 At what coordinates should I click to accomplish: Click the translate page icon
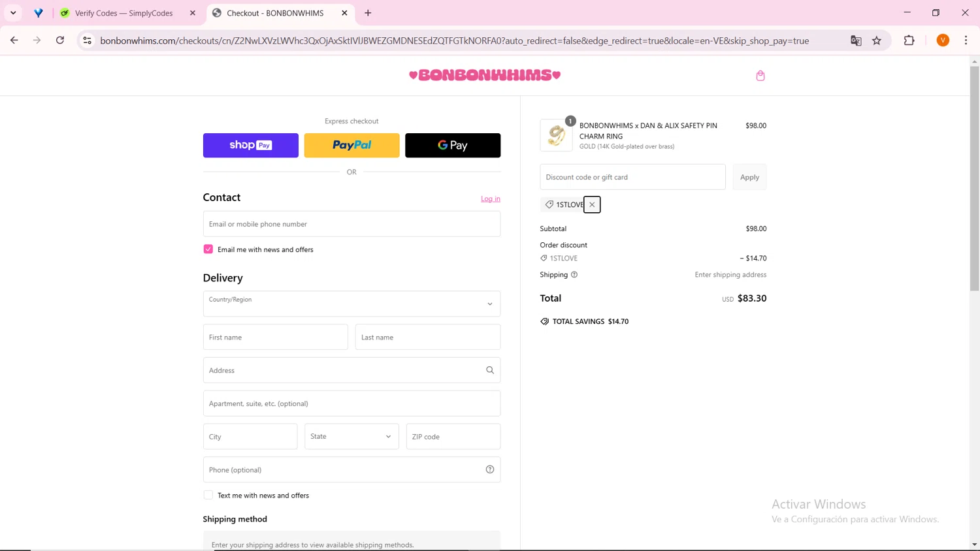(x=856, y=40)
